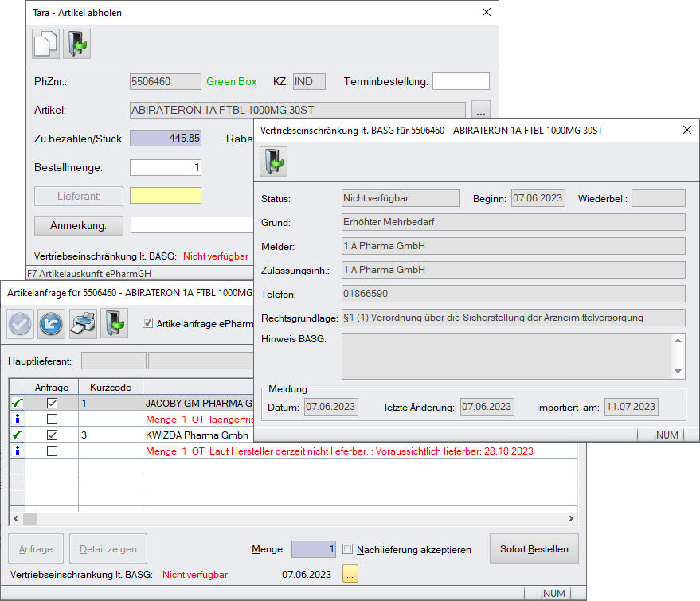Click the blue undo arrow icon
700x601 pixels.
pos(52,324)
